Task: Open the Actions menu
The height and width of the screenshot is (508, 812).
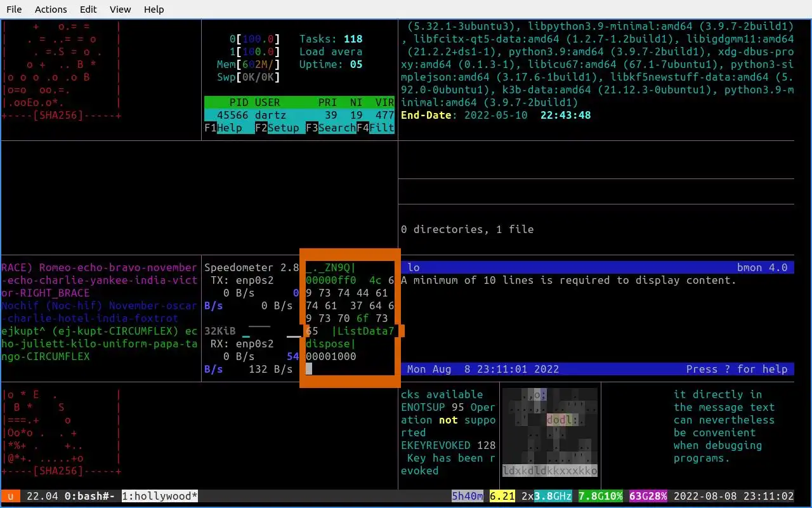Action: tap(51, 9)
